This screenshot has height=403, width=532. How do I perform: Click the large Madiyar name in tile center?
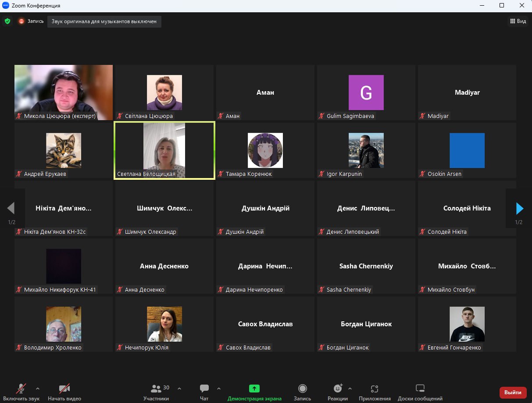[467, 93]
